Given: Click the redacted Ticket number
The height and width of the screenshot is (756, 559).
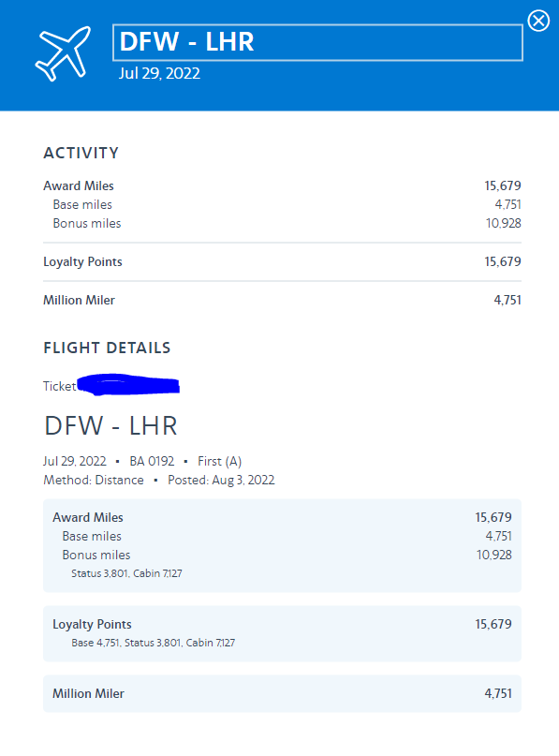Looking at the screenshot, I should tap(128, 385).
